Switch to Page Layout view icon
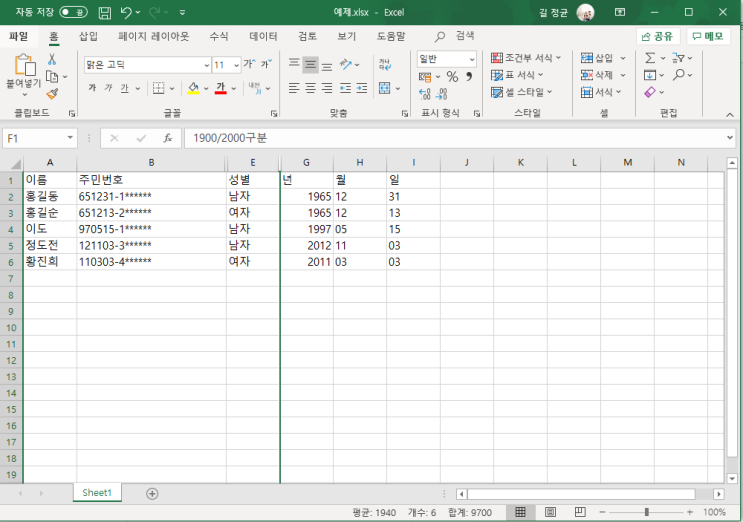This screenshot has height=522, width=743. coord(550,512)
